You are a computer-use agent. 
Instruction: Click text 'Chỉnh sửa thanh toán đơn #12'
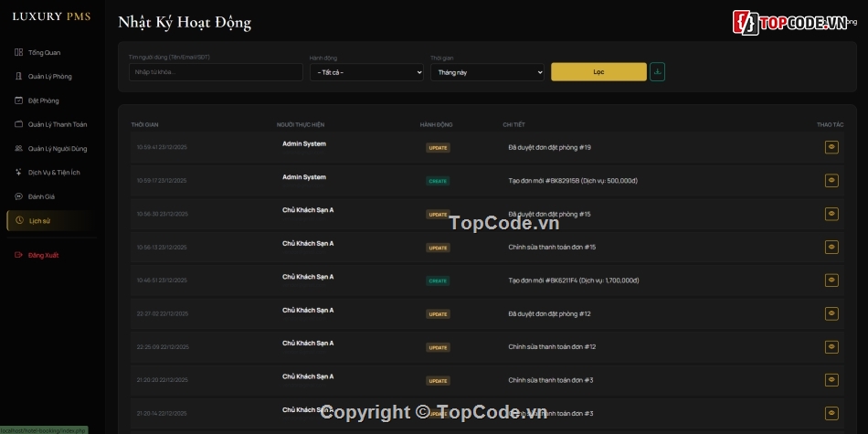pyautogui.click(x=552, y=346)
